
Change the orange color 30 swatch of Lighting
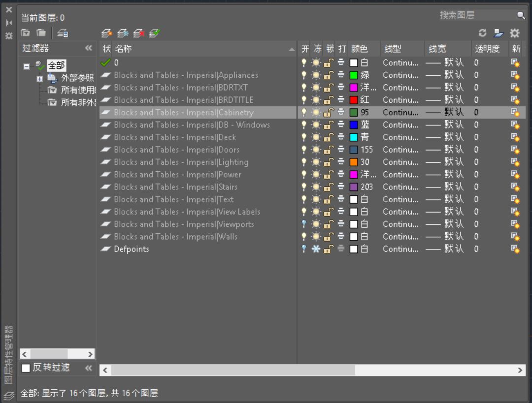pyautogui.click(x=354, y=162)
